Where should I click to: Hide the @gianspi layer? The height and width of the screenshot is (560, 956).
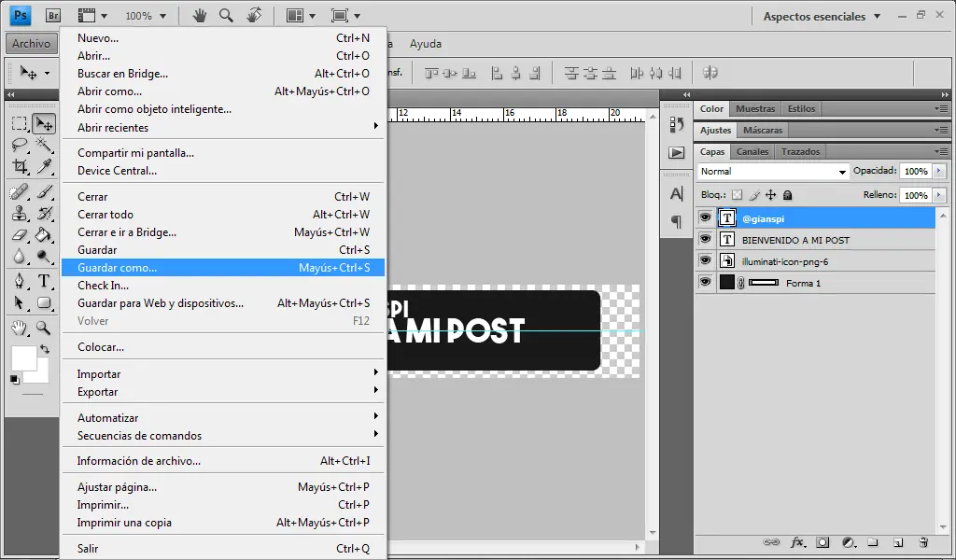point(706,217)
